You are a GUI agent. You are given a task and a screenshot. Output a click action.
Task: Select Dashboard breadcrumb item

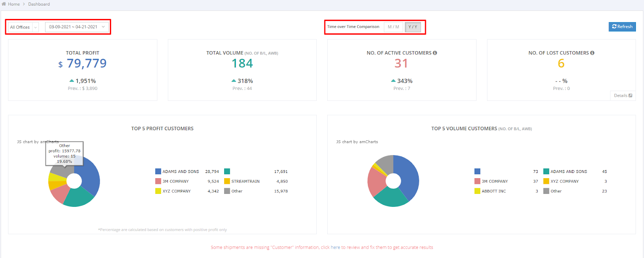39,4
